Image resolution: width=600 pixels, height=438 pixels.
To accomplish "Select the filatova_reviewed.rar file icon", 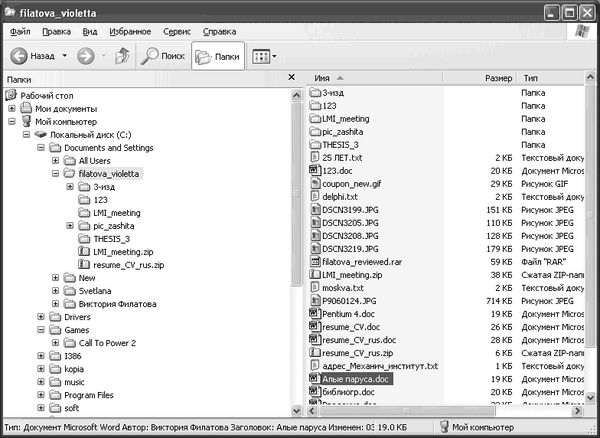I will 314,262.
